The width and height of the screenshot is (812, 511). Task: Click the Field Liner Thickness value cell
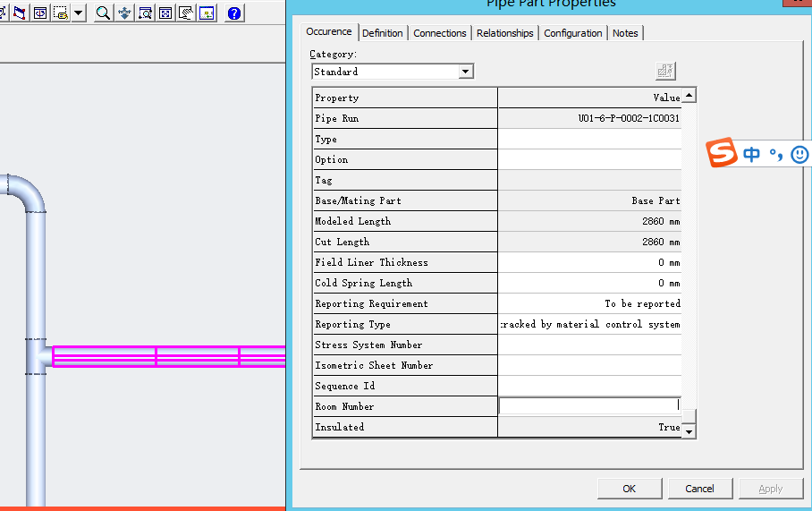point(589,262)
